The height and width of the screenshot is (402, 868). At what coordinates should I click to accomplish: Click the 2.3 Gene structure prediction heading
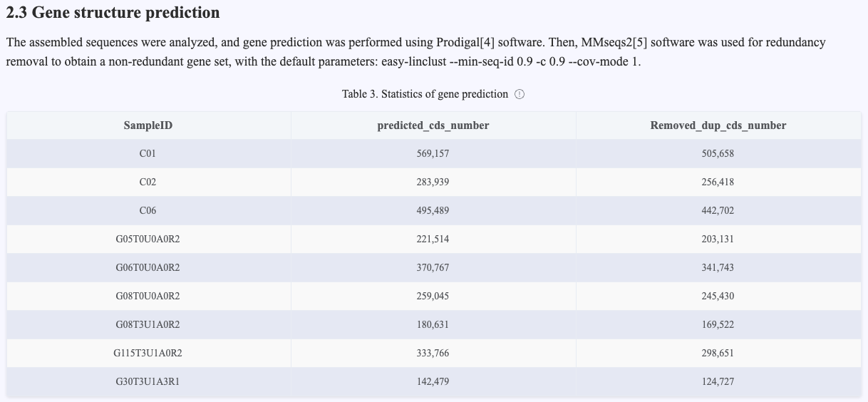(113, 13)
